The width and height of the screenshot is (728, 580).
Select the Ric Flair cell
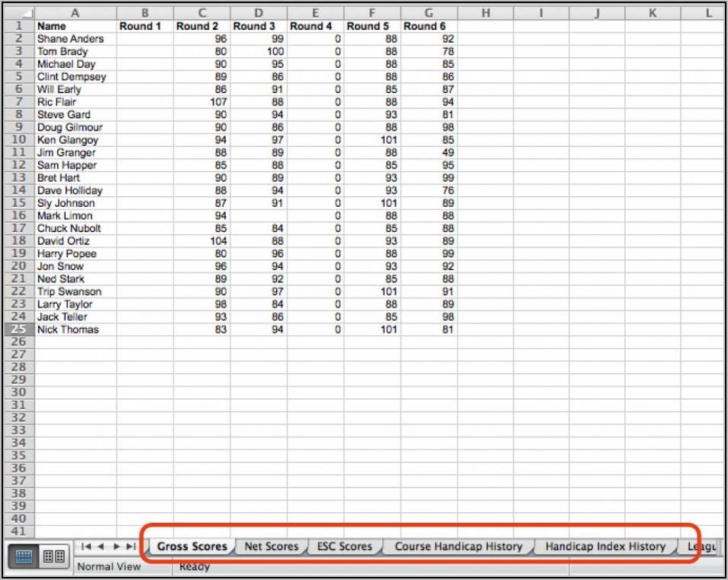click(x=76, y=101)
